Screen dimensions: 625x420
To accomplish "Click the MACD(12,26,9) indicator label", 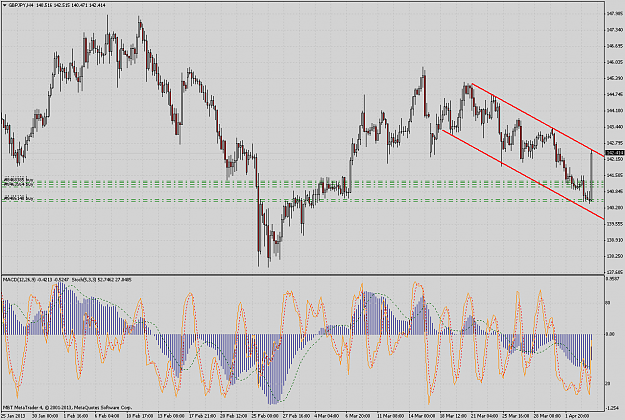I will point(19,280).
